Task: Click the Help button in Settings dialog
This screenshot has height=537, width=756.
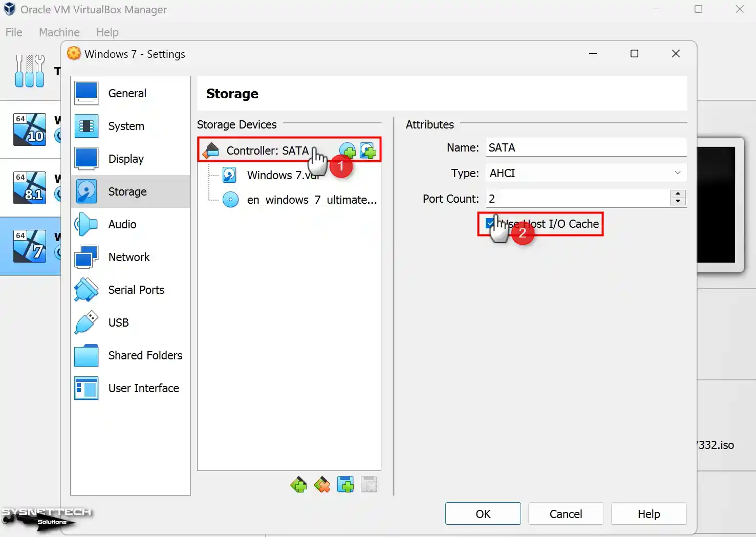Action: 649,513
